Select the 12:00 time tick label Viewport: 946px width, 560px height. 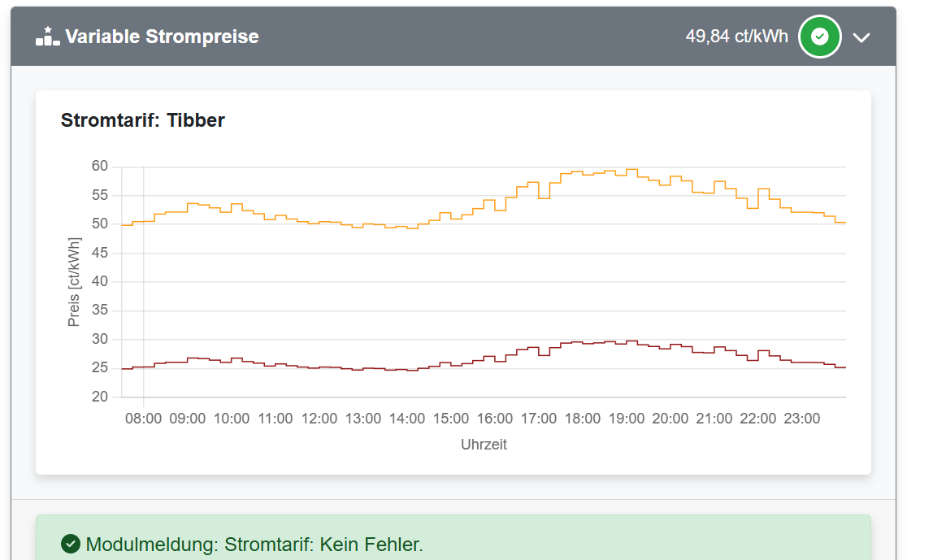tap(319, 418)
